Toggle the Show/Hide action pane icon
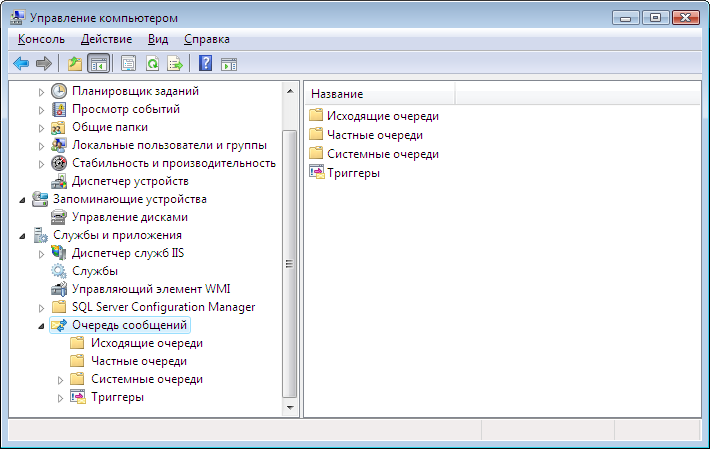 [x=229, y=64]
